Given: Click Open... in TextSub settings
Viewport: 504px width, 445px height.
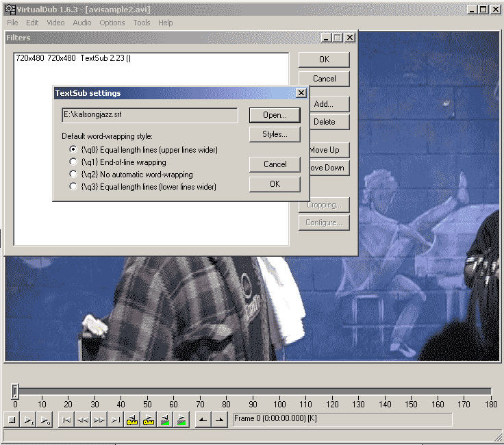Looking at the screenshot, I should [275, 115].
